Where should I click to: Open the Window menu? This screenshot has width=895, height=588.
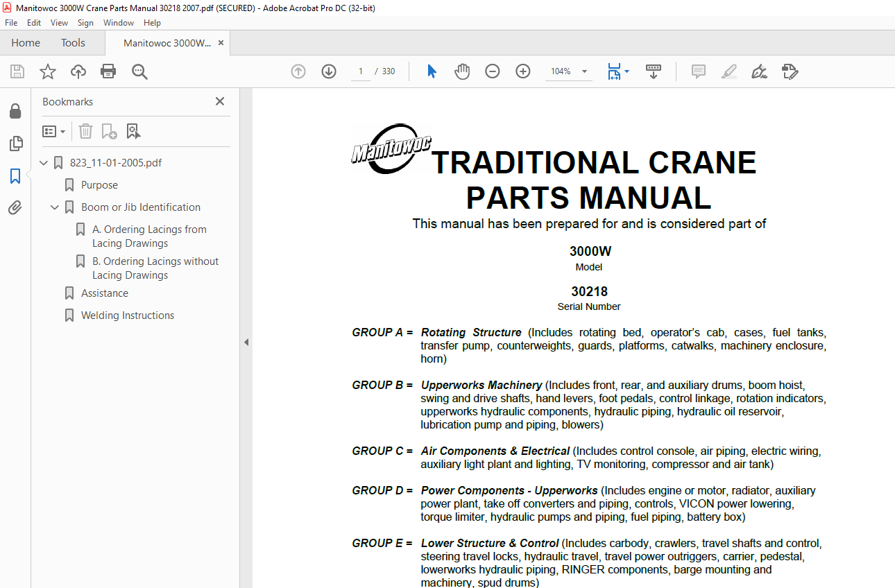click(x=119, y=23)
